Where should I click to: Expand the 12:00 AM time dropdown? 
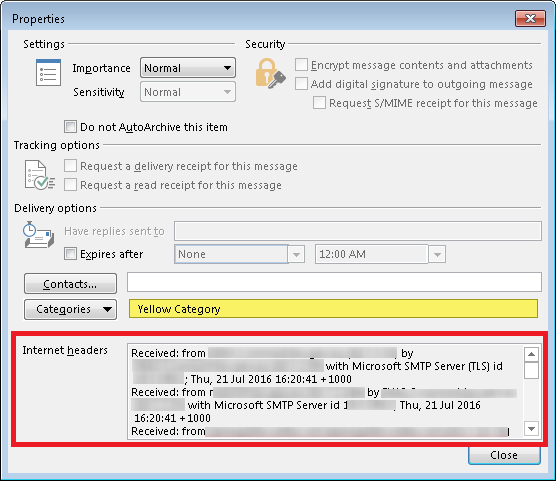click(x=437, y=254)
